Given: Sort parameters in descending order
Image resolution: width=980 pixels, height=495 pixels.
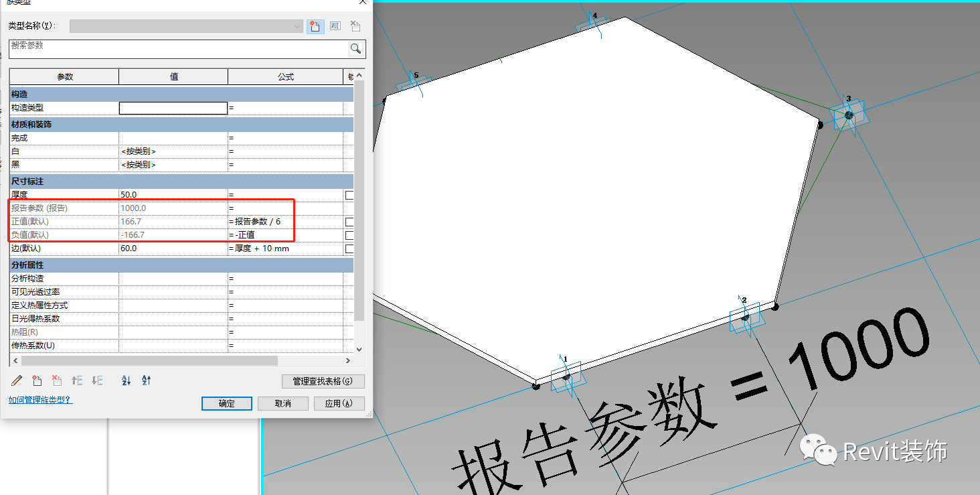Looking at the screenshot, I should pos(147,380).
